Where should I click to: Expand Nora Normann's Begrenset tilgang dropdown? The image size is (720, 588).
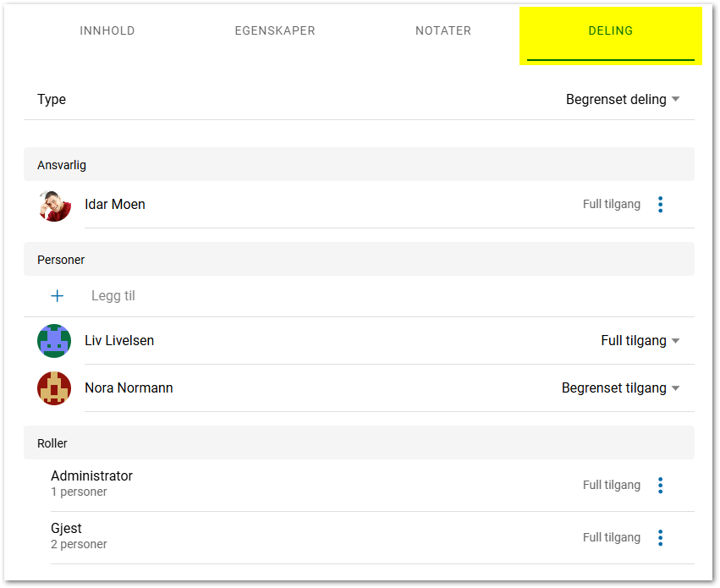click(x=621, y=388)
